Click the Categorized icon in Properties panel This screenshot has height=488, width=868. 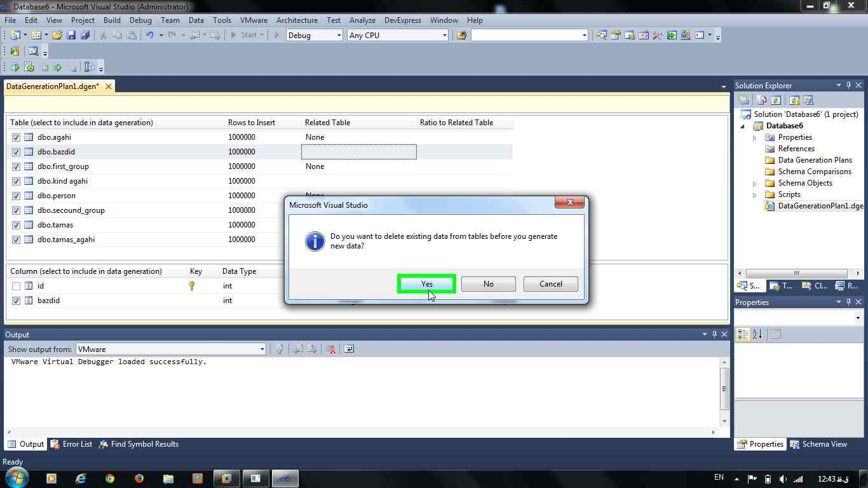(x=742, y=334)
